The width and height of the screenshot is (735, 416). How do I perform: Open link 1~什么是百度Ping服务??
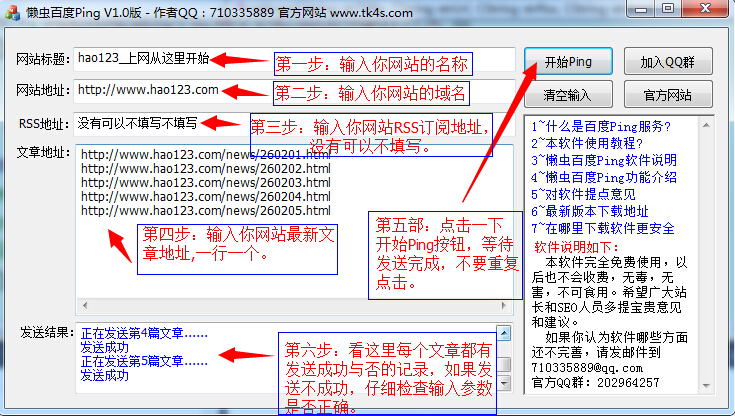[x=601, y=127]
